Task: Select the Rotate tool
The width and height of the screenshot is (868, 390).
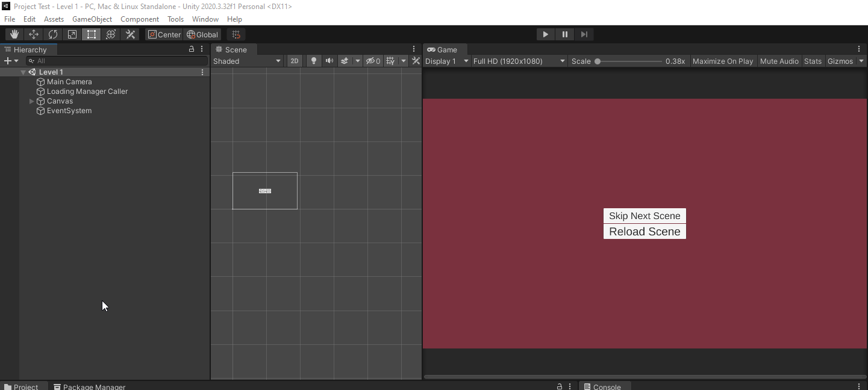Action: point(52,34)
